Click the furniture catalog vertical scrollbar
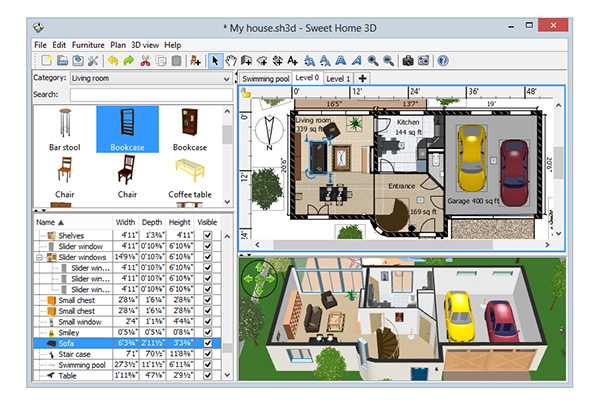Image resolution: width=600 pixels, height=400 pixels. (x=227, y=150)
